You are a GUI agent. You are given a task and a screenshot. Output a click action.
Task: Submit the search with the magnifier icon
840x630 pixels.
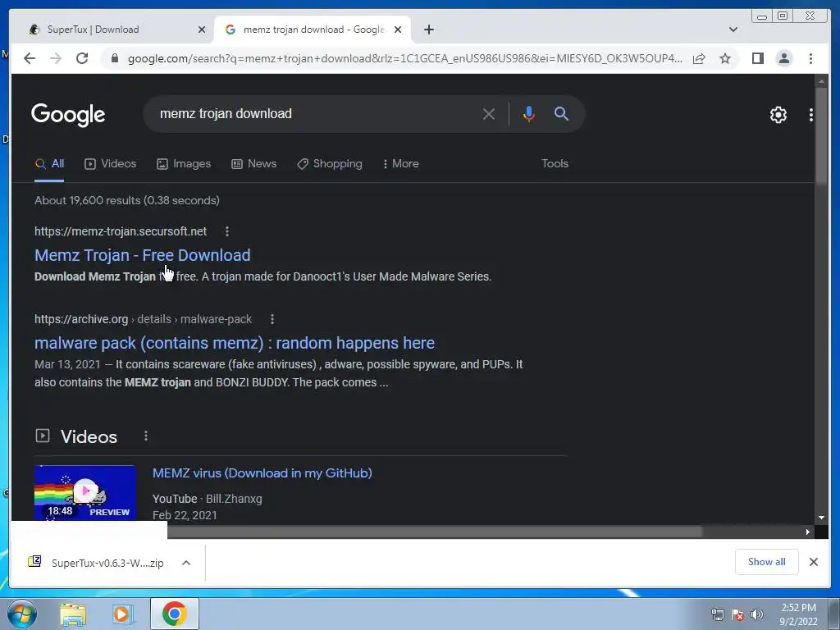[x=561, y=113]
